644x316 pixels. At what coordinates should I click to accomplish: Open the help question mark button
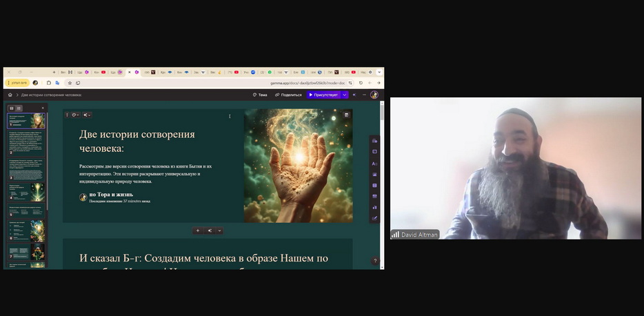point(375,261)
